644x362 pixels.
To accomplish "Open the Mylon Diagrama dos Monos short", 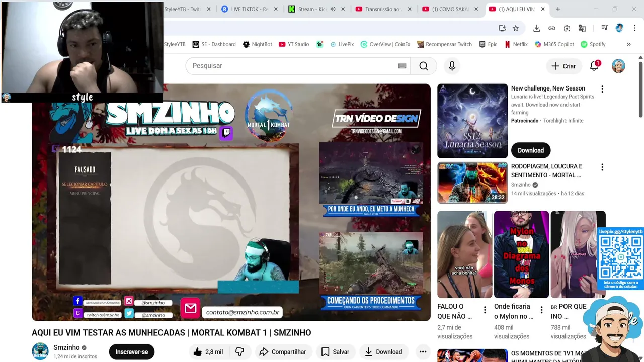I will [521, 254].
